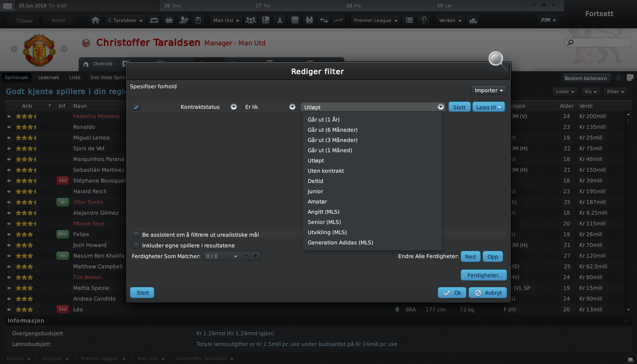This screenshot has height=364, width=637.
Task: Open the Filter dropdown
Action: tap(616, 91)
